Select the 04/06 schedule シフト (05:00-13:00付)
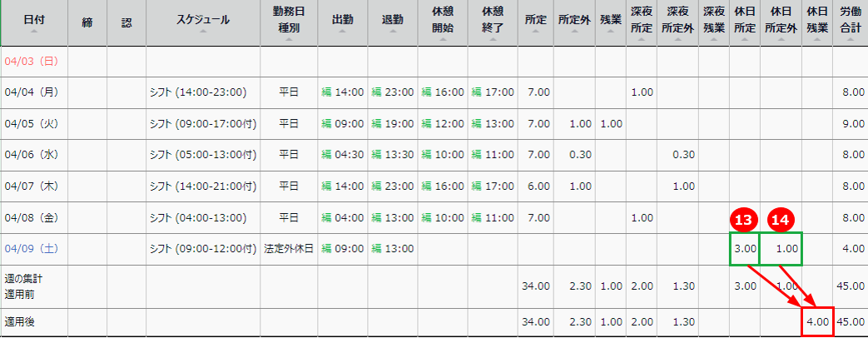868x338 pixels. click(202, 155)
